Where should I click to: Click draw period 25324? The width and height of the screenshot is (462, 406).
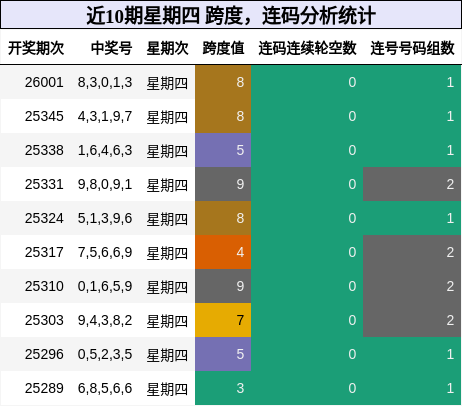click(44, 218)
